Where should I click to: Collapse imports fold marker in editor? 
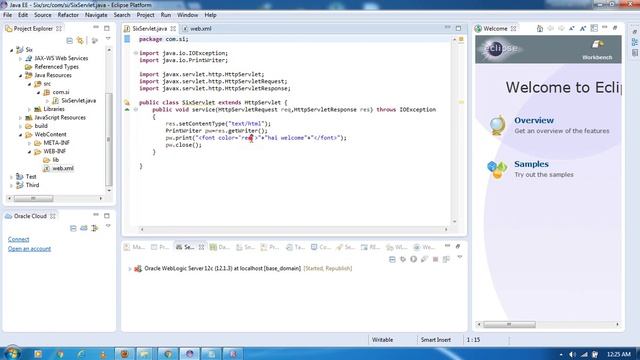point(136,53)
